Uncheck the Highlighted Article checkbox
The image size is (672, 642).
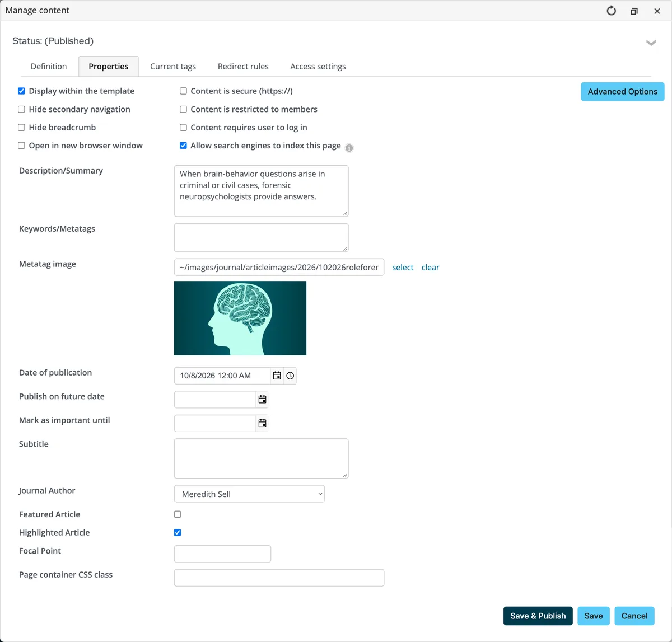(178, 533)
